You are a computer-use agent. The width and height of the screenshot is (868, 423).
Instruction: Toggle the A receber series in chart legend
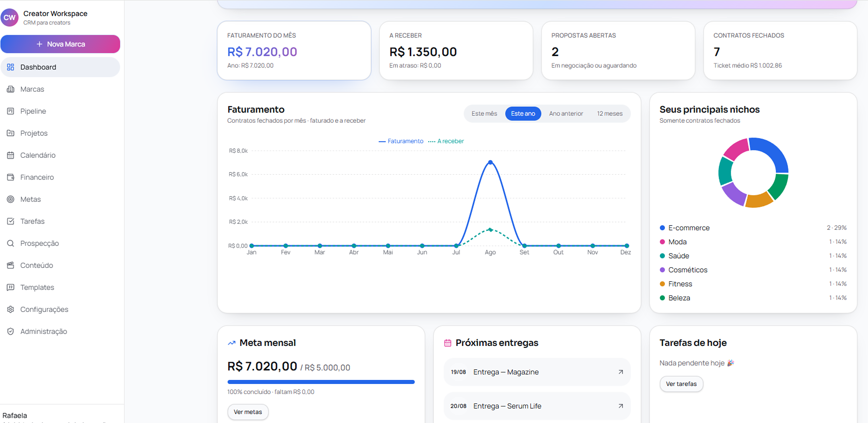point(446,141)
